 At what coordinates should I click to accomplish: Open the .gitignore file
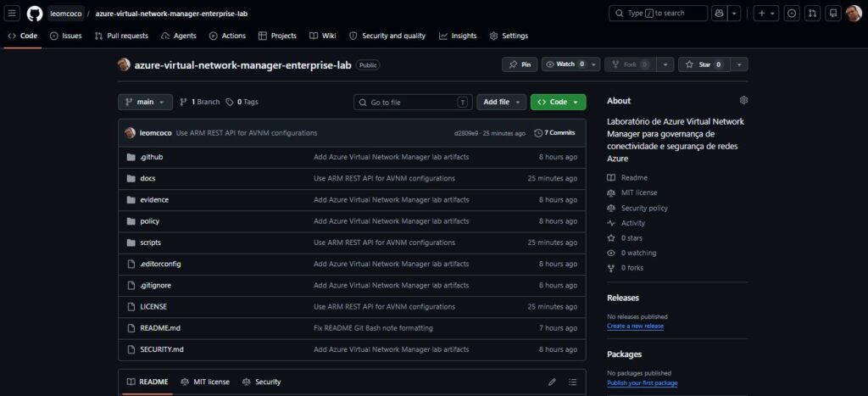(x=155, y=285)
